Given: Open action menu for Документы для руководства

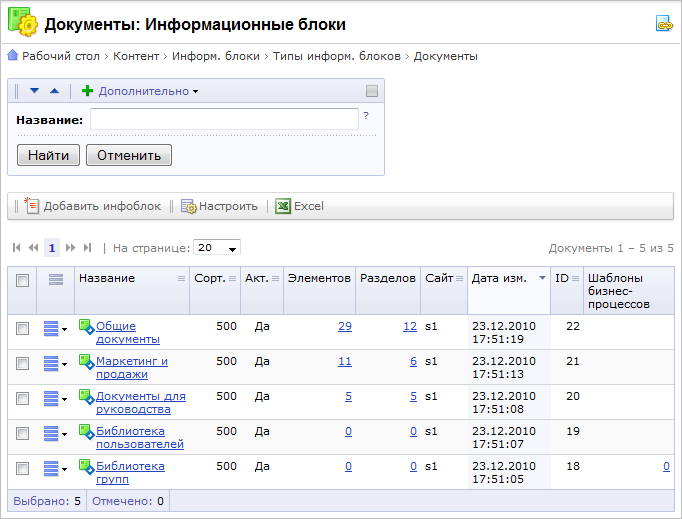Looking at the screenshot, I should pos(56,397).
